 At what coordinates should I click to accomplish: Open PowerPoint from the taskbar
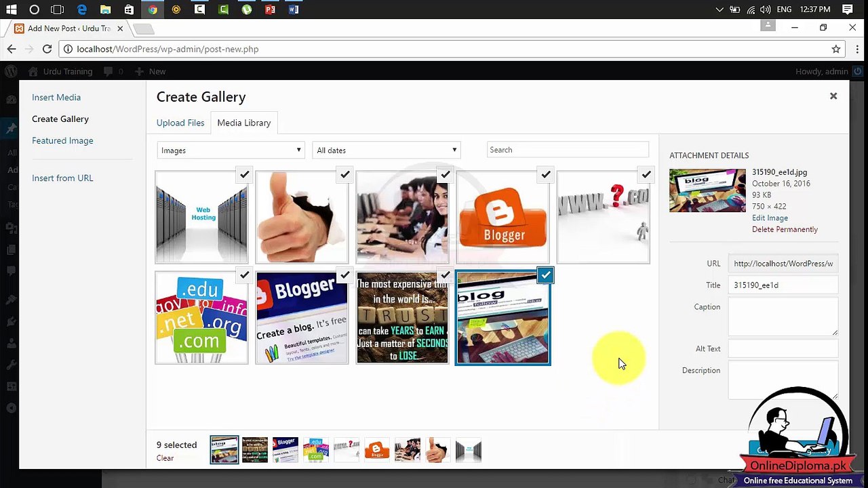[x=270, y=9]
